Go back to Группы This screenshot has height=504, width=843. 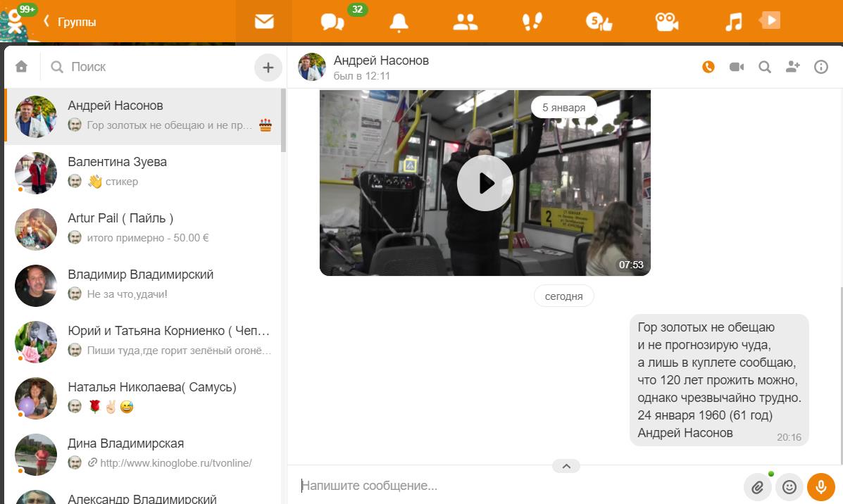pos(70,22)
